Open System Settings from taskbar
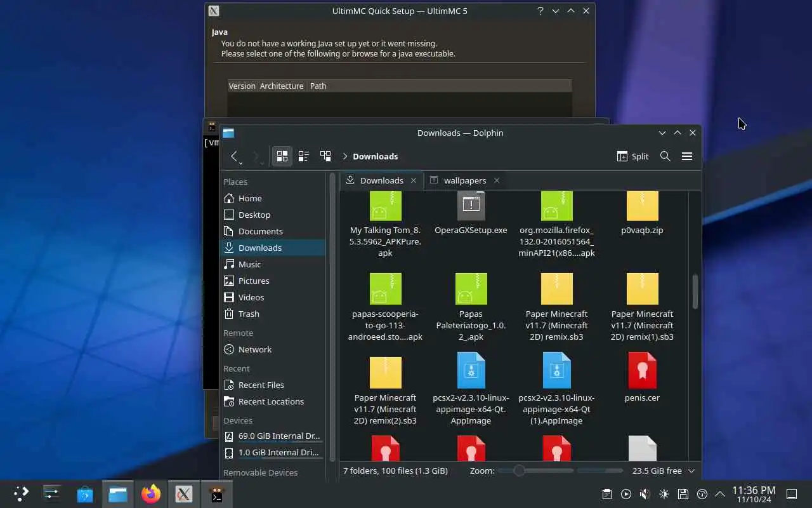Screen dimensions: 812x508 pyautogui.click(x=52, y=494)
